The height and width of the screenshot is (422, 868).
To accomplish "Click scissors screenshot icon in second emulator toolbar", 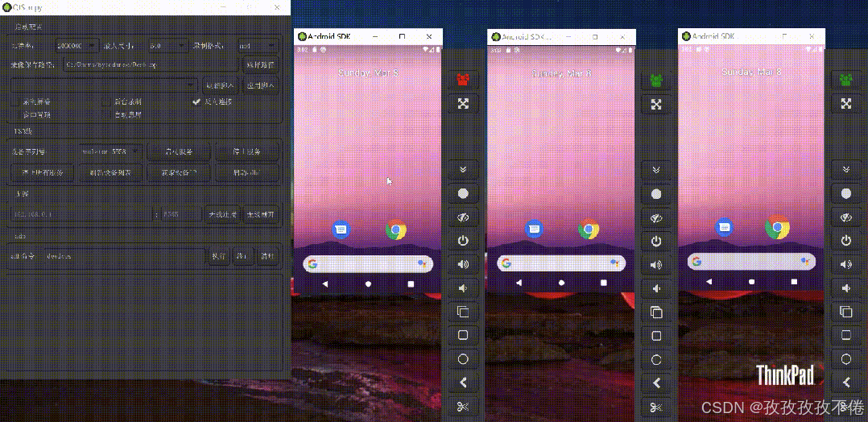I will [656, 407].
